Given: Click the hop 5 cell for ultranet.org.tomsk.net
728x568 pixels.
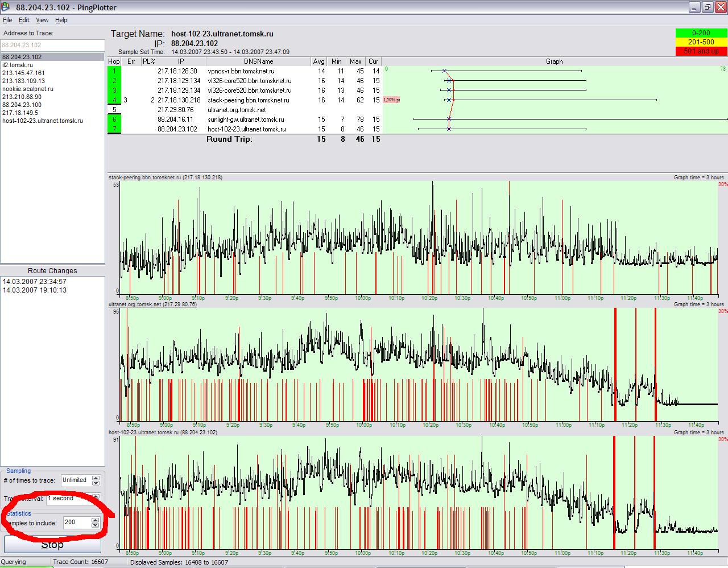Looking at the screenshot, I should coord(114,110).
